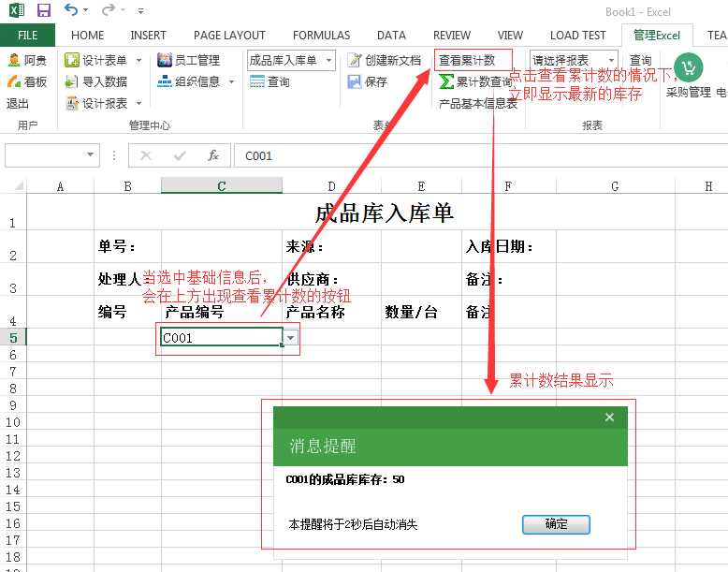The width and height of the screenshot is (728, 572).
Task: Switch to the PAGE LAYOUT tab
Action: tap(229, 36)
